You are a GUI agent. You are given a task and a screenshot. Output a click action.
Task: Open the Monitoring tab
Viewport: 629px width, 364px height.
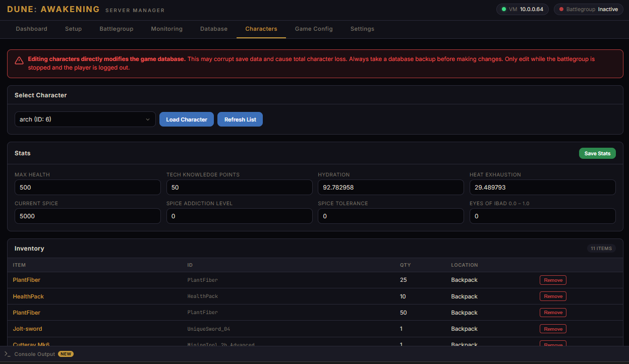pos(167,29)
